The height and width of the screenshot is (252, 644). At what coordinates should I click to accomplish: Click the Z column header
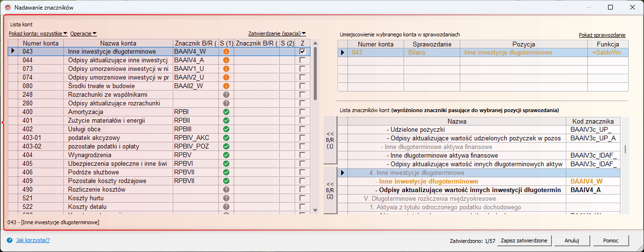302,43
